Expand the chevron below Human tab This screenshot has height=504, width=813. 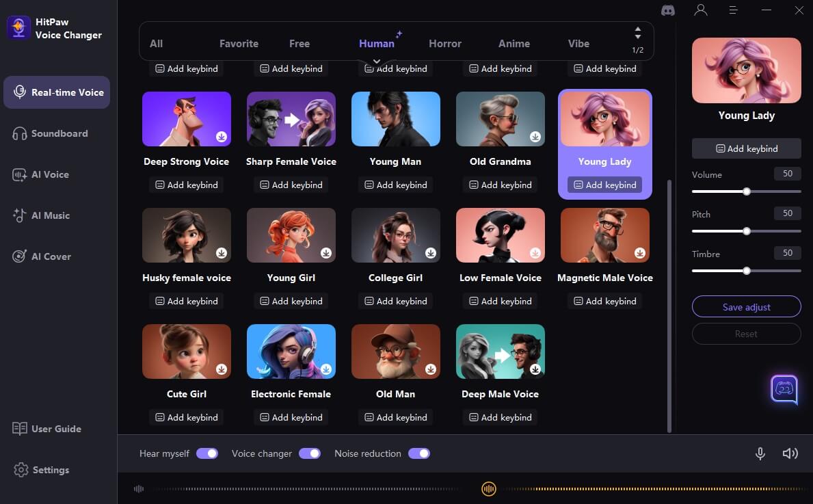click(x=376, y=62)
